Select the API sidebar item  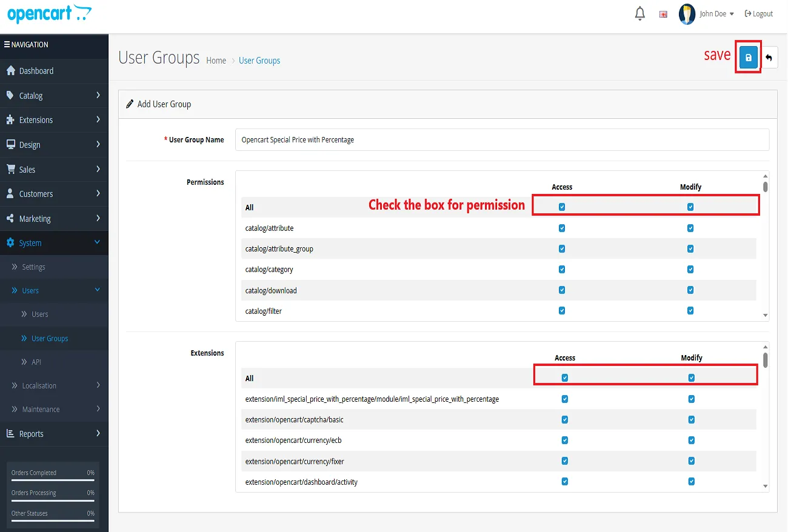click(x=36, y=362)
